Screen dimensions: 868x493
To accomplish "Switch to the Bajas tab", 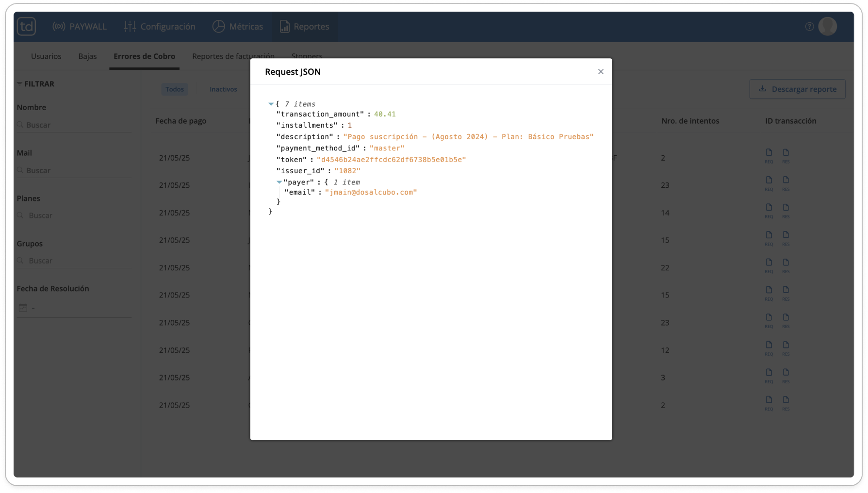I will pos(87,56).
